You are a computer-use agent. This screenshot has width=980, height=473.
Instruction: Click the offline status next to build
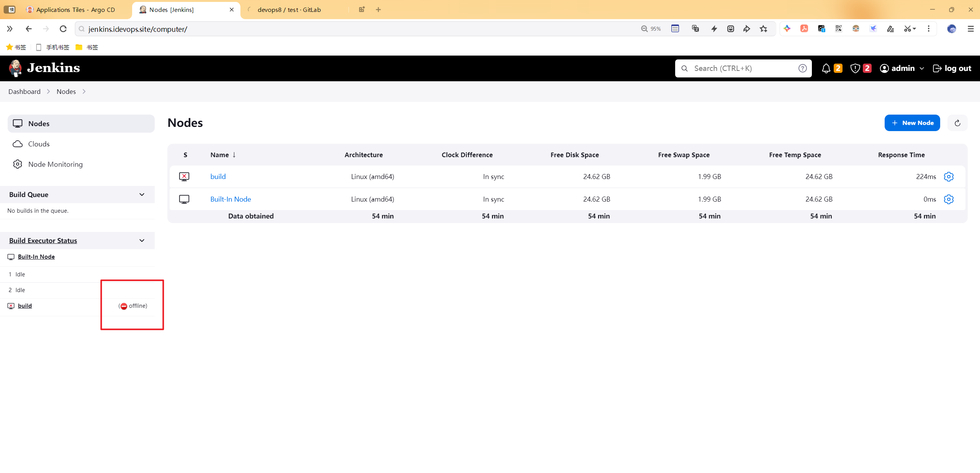133,306
